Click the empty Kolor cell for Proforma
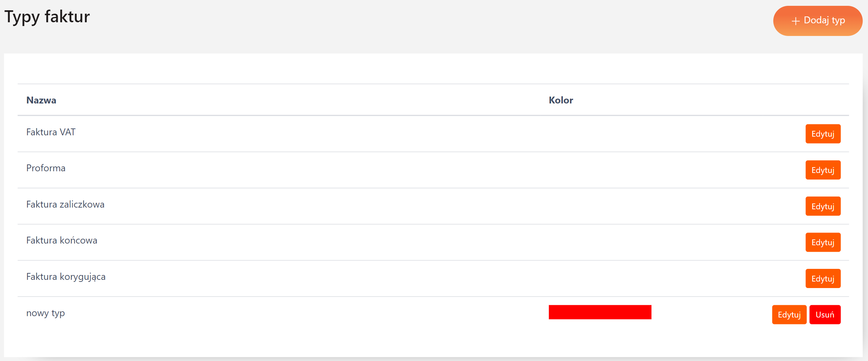This screenshot has height=361, width=868. [x=599, y=170]
